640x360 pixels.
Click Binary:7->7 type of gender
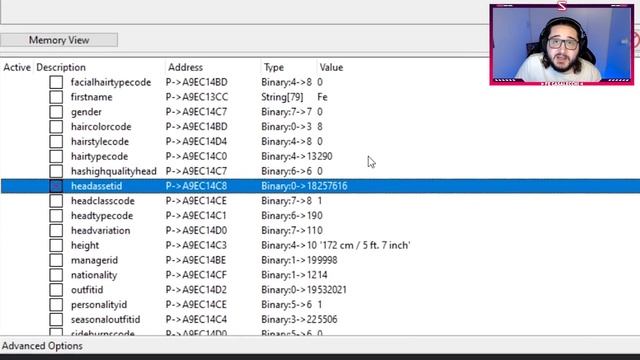[287, 112]
